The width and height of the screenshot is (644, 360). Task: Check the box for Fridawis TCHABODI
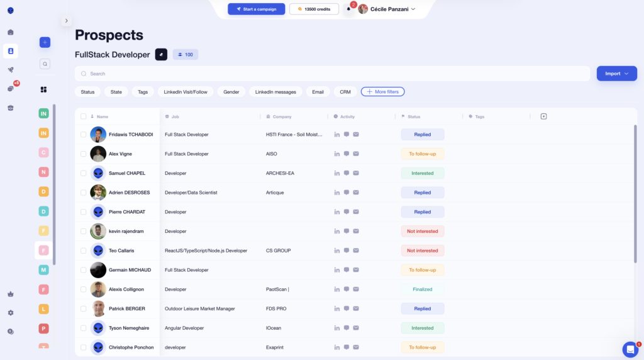tap(84, 135)
